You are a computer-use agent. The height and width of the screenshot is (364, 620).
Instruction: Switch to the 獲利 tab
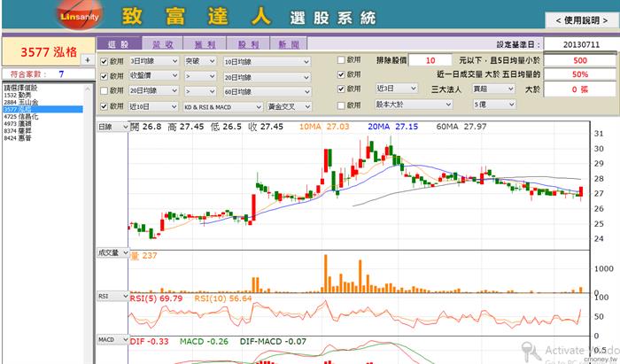205,44
